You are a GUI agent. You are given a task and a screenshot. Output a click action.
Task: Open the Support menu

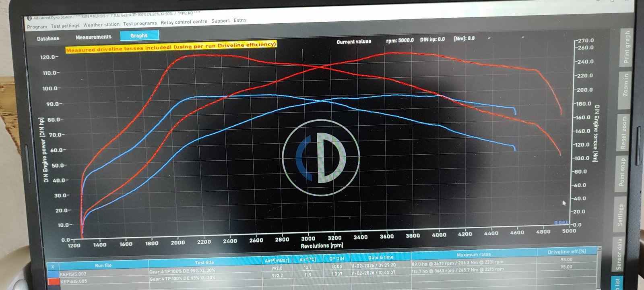pyautogui.click(x=220, y=21)
